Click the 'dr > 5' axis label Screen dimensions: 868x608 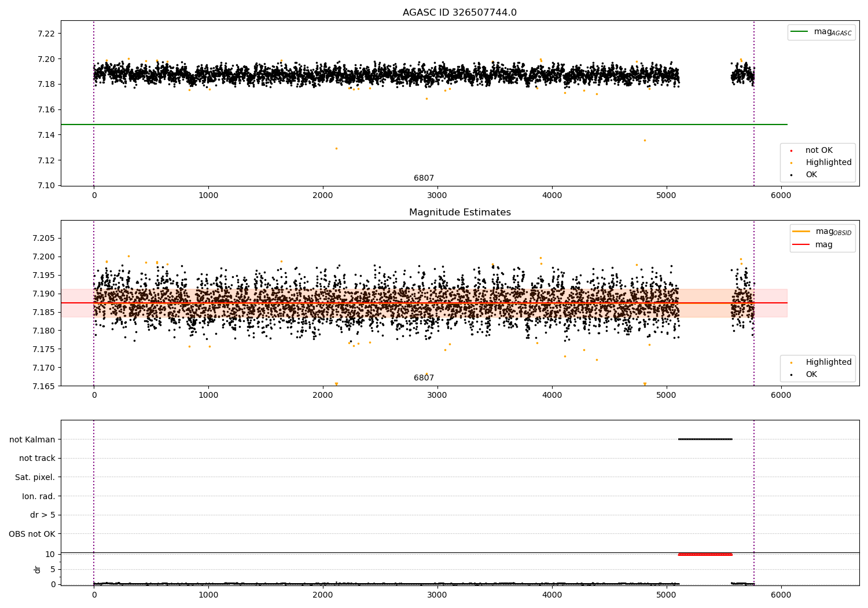(x=43, y=515)
